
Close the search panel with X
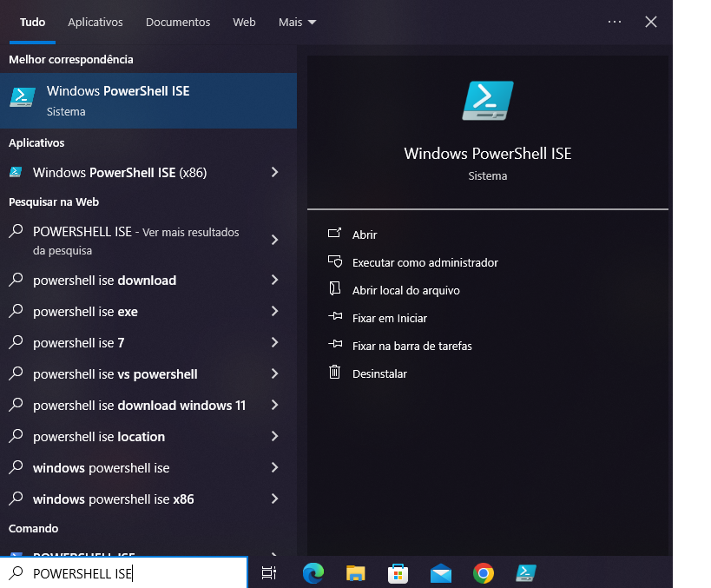[651, 22]
